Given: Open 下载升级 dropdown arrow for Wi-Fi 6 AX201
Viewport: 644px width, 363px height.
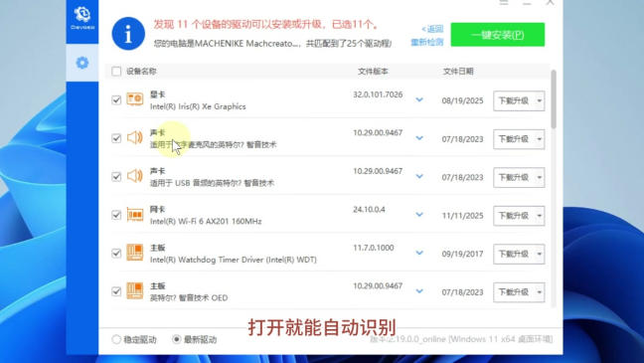Looking at the screenshot, I should point(540,216).
